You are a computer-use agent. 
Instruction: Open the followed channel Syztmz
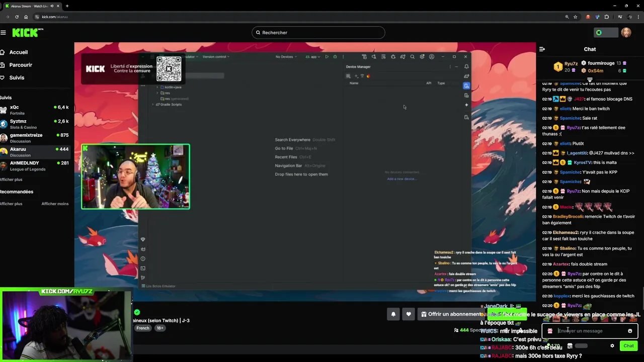point(34,124)
